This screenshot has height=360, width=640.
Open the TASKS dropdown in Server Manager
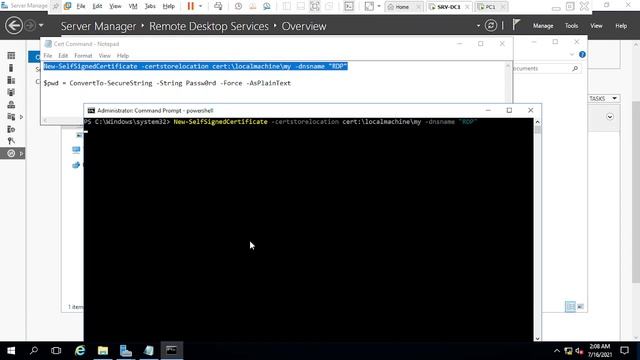pos(604,98)
